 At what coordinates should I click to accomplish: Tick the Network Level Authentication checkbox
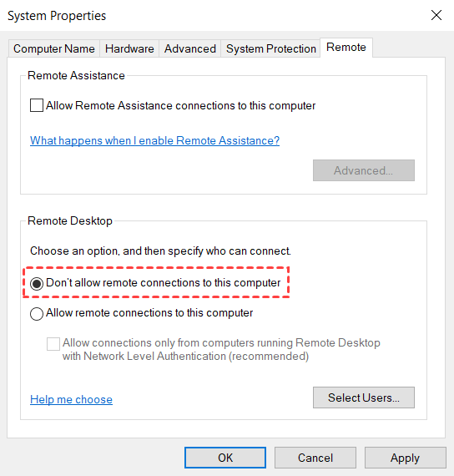(53, 344)
